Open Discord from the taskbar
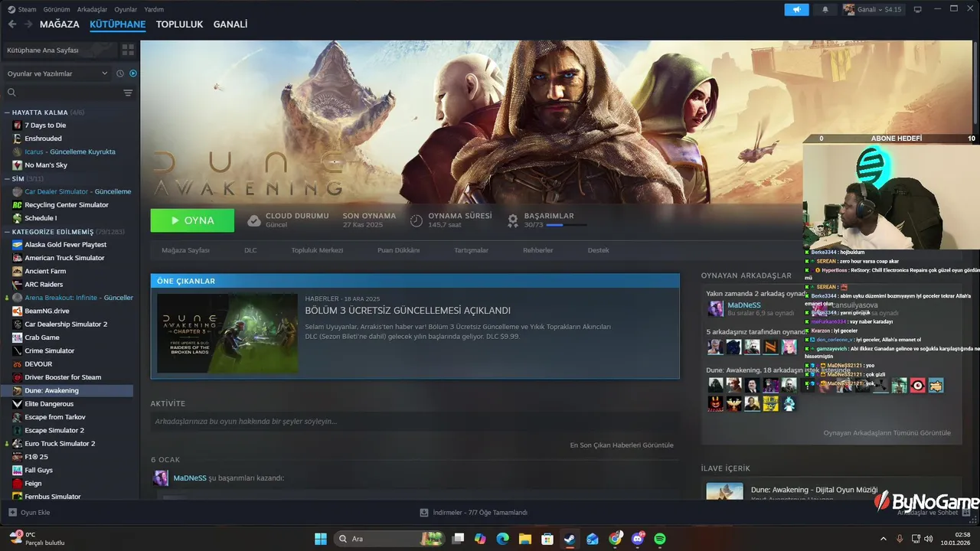The width and height of the screenshot is (980, 551). pyautogui.click(x=638, y=539)
